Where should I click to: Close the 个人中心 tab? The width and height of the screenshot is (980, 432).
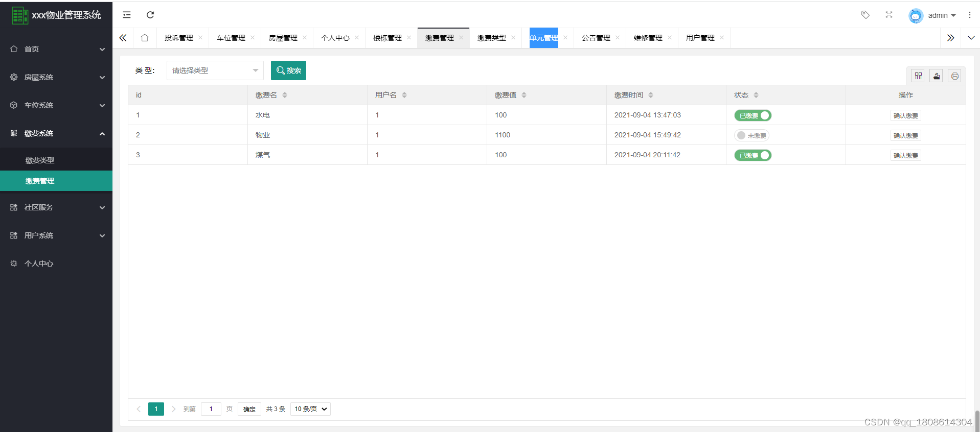point(357,37)
